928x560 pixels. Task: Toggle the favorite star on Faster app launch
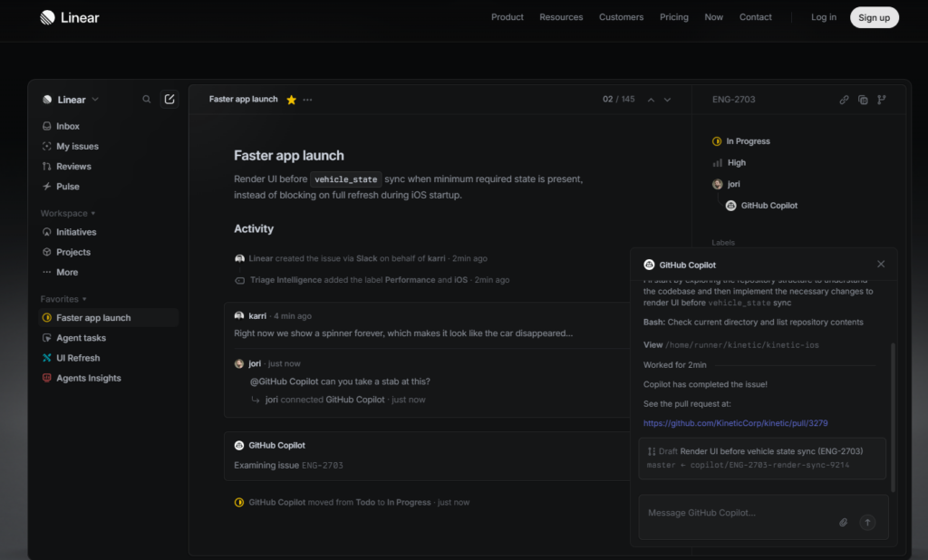coord(291,100)
